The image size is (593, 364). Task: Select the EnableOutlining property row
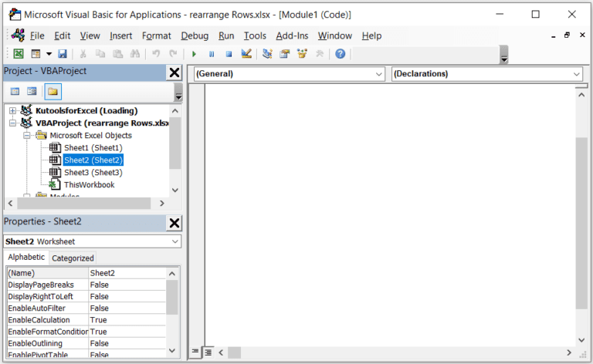point(86,343)
